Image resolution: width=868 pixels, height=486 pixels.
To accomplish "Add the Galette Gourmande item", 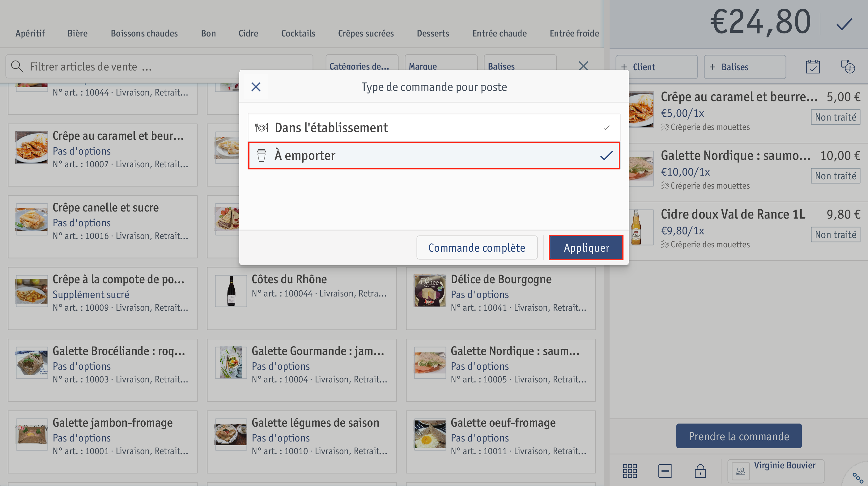I will coord(302,370).
